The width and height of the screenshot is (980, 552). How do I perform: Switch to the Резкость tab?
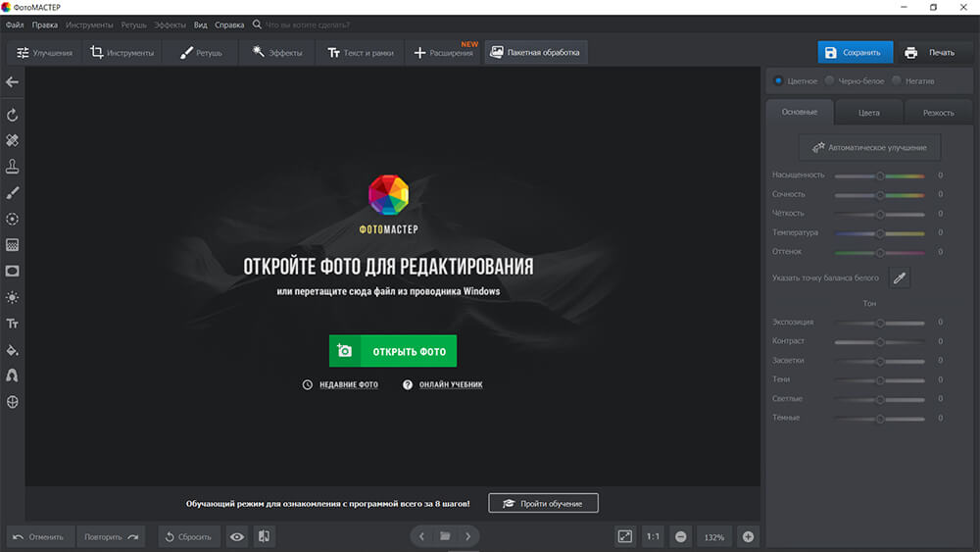[938, 113]
